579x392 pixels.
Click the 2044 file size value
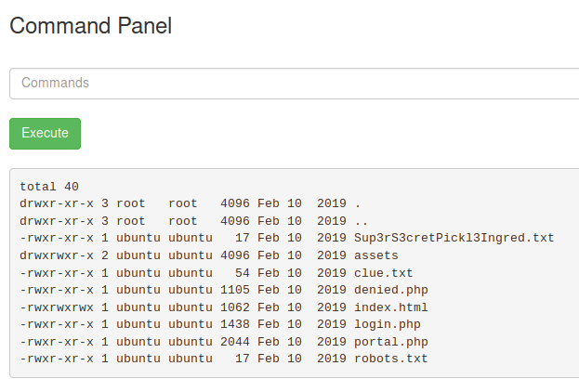pos(235,342)
